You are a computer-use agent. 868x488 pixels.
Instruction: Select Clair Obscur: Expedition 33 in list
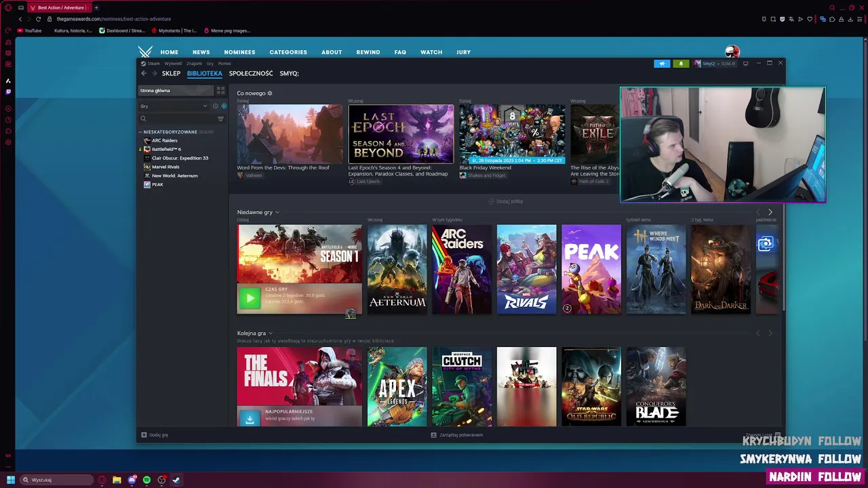click(180, 158)
